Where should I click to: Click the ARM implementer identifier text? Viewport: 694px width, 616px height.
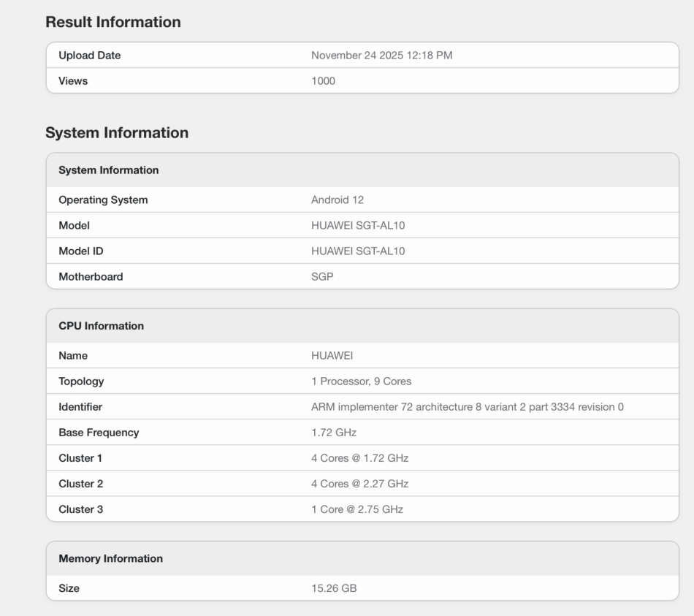point(467,407)
